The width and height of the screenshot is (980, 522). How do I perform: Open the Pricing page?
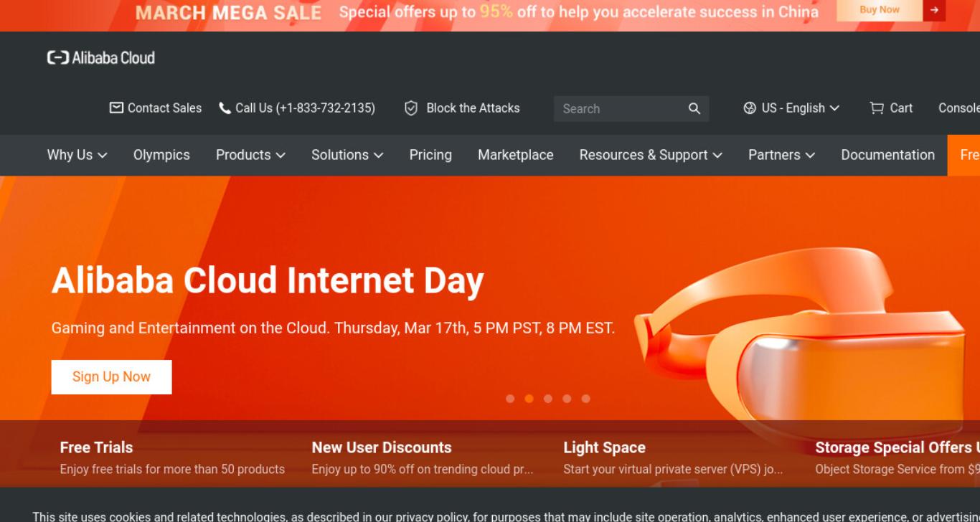click(430, 155)
